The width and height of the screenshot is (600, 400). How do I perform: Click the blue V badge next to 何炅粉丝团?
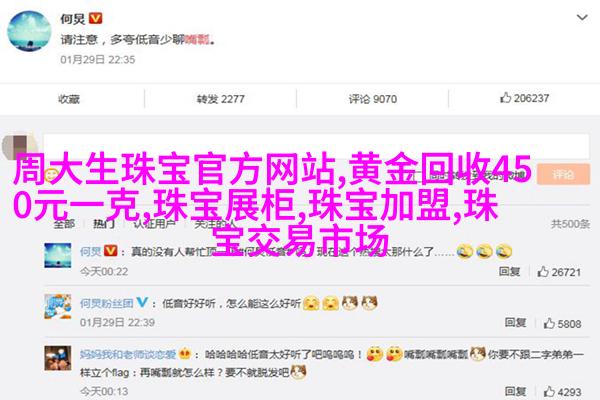tap(142, 302)
